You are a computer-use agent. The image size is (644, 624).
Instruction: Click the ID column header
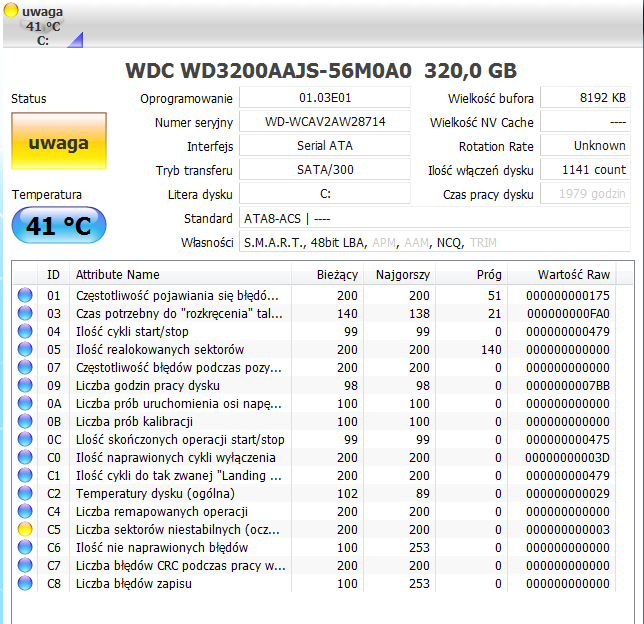[x=53, y=274]
